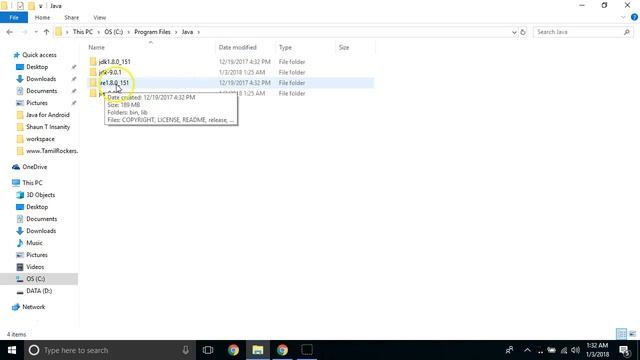The image size is (640, 360).
Task: Switch to Details view layout icon
Action: (621, 334)
